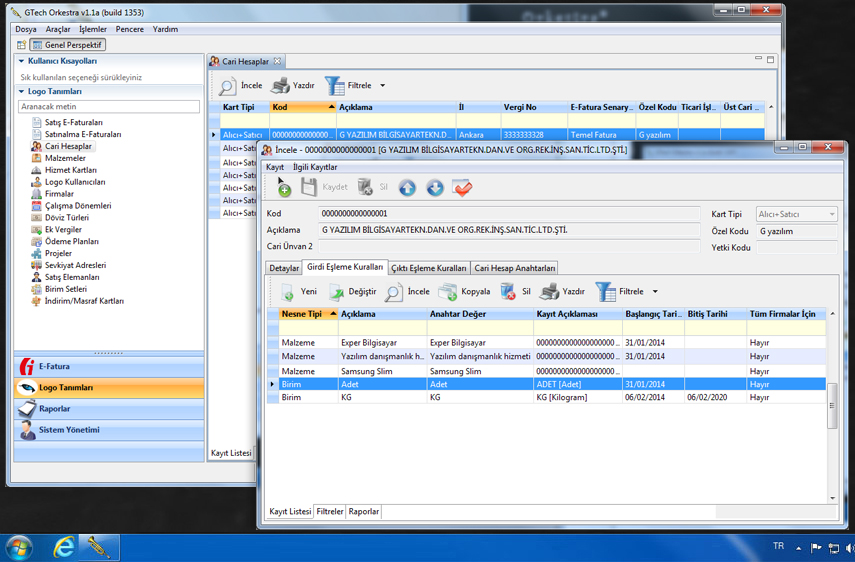This screenshot has width=855, height=562.
Task: Open the Kart Tipi dropdown
Action: click(831, 214)
